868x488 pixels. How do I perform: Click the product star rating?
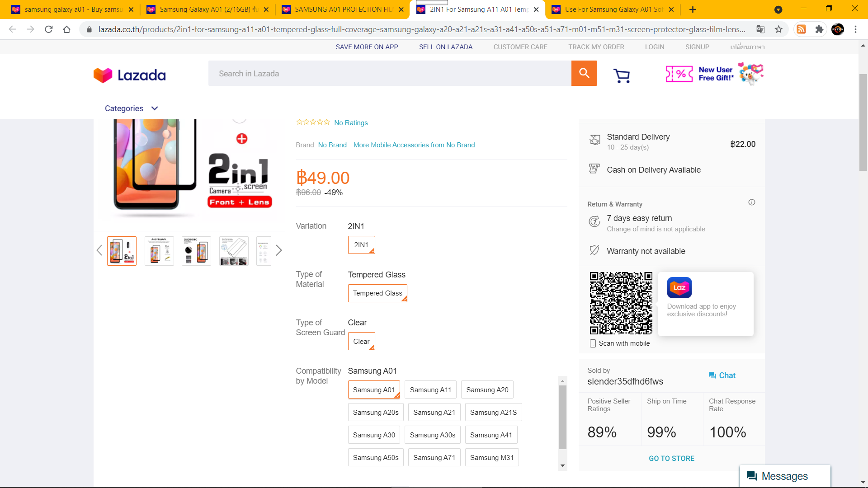coord(313,122)
